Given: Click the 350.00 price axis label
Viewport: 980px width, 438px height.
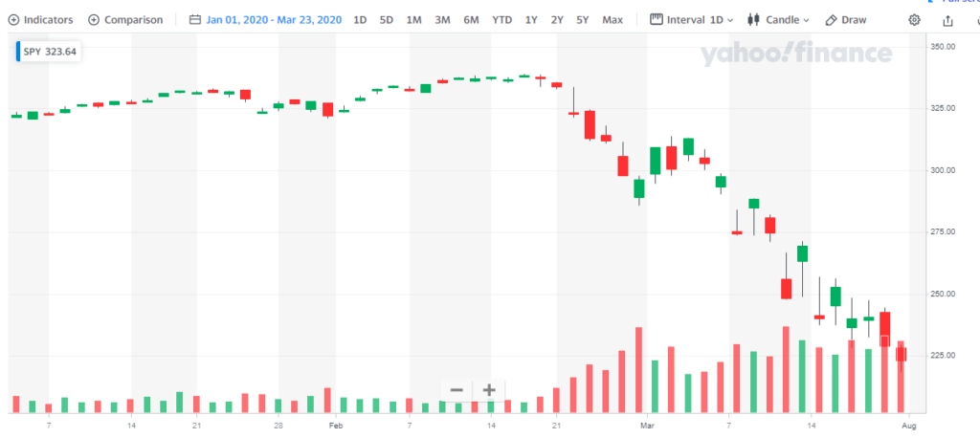Looking at the screenshot, I should pos(943,46).
